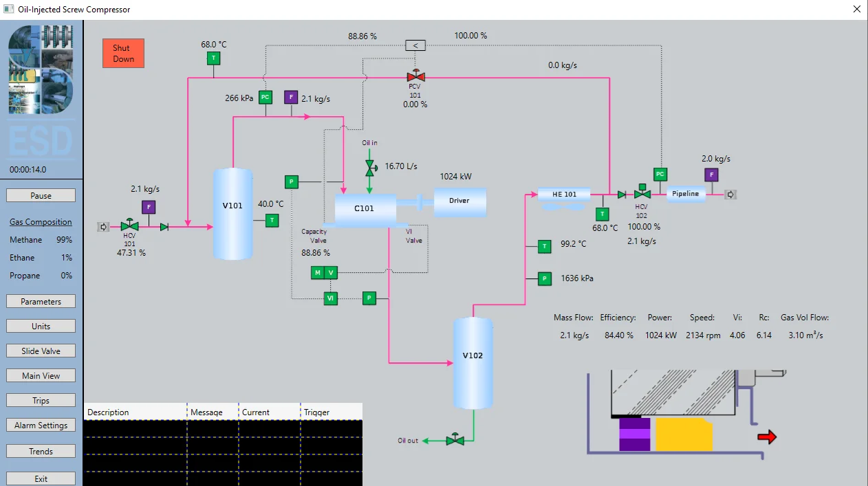Exit the simulation
Screen dimensions: 868x486
(40, 478)
